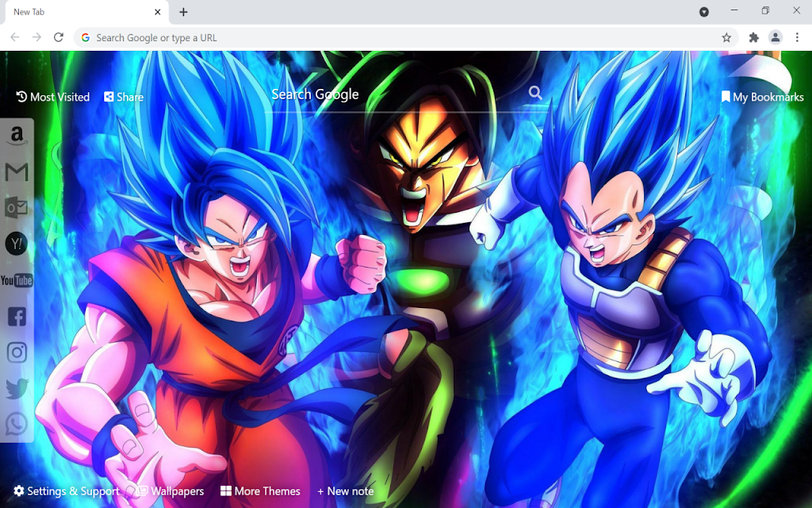Open the WhatsApp shortcut icon
Viewport: 812px width, 508px height.
(x=17, y=424)
